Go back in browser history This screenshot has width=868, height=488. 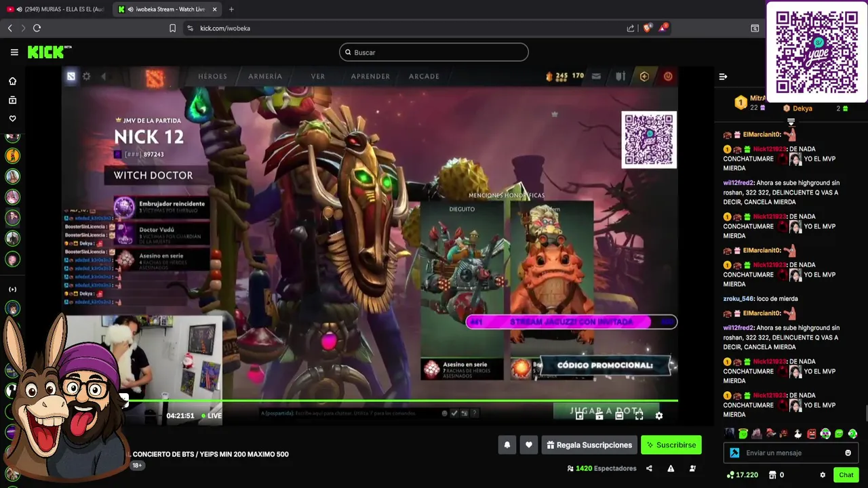9,28
